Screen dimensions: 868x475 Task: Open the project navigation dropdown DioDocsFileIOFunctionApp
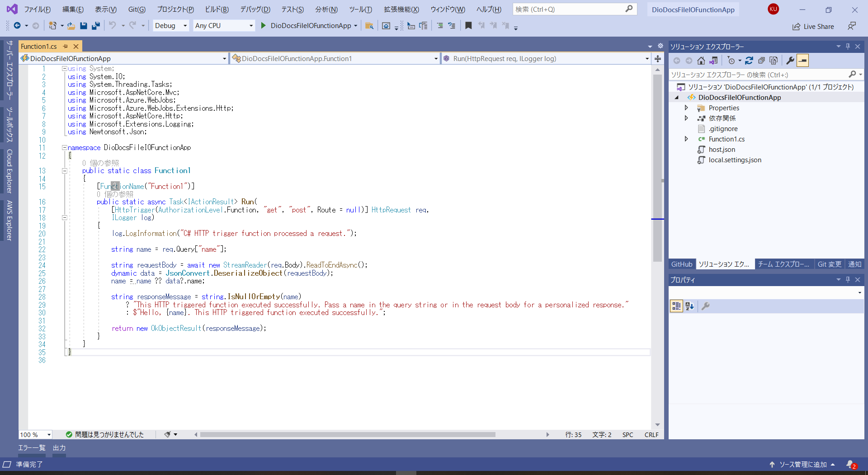pos(123,58)
